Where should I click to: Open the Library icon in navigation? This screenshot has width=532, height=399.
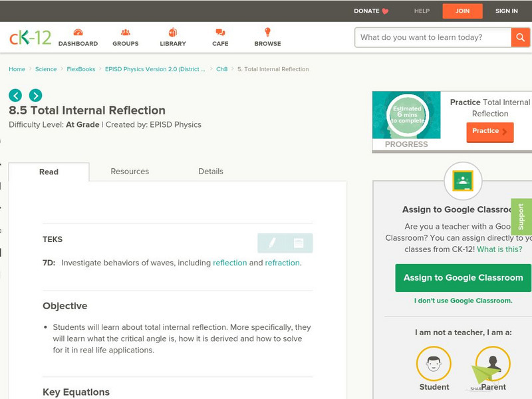pos(173,33)
